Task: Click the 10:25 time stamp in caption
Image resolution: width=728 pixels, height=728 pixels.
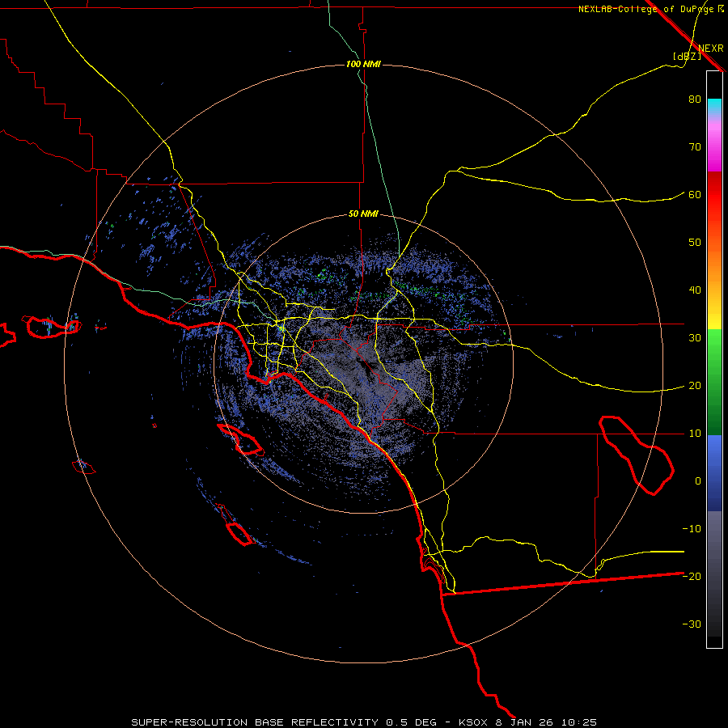Action: pyautogui.click(x=578, y=722)
